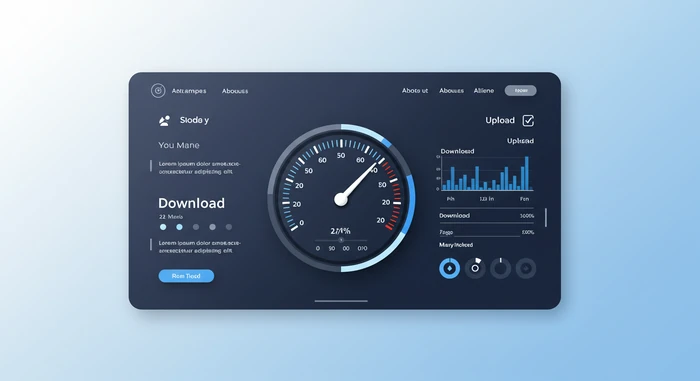Viewport: 700px width, 381px height.
Task: Click the circular logo icon in the header
Action: coord(158,91)
